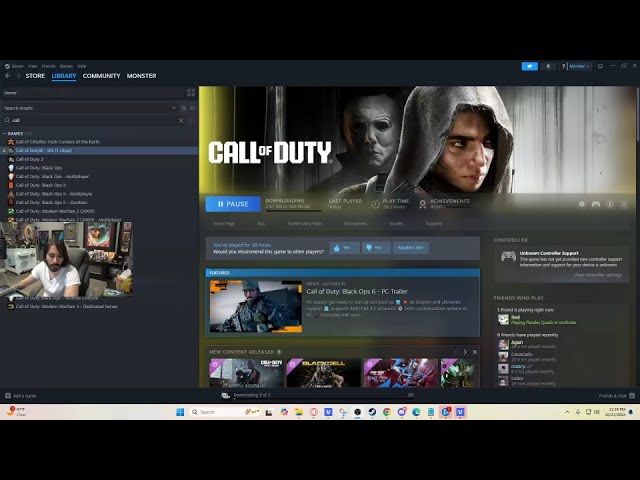Image resolution: width=640 pixels, height=480 pixels.
Task: Open the game's Store Page tab
Action: tap(224, 224)
